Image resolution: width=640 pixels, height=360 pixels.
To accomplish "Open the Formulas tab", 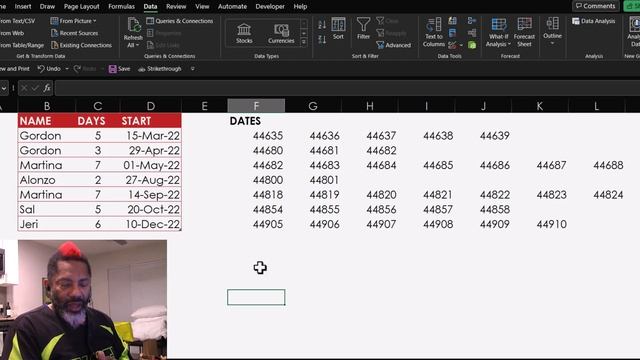I will pyautogui.click(x=121, y=7).
